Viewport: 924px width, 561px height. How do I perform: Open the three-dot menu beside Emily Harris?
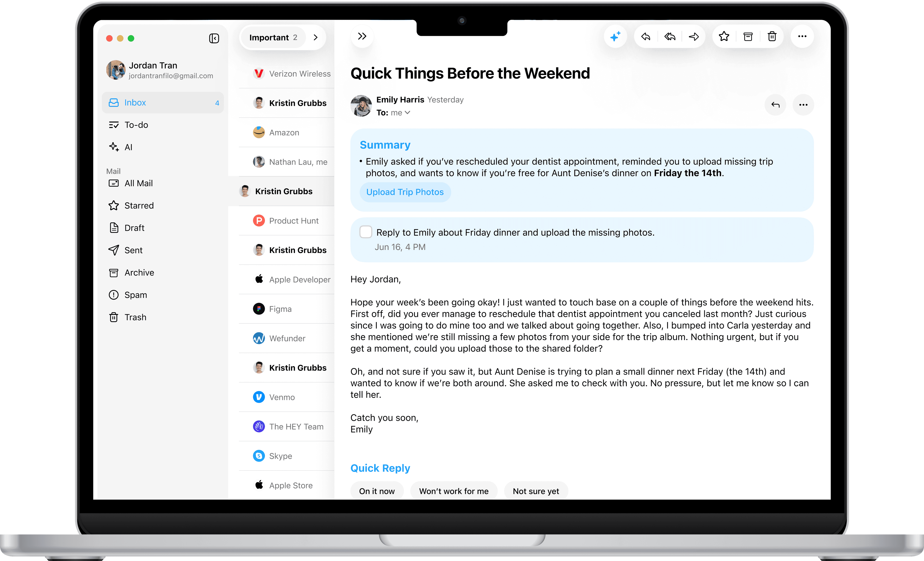tap(803, 105)
